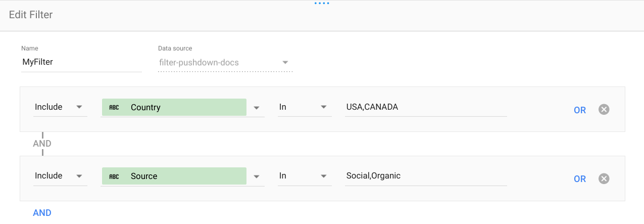
Task: Add OR condition to Country row
Action: pyautogui.click(x=580, y=110)
